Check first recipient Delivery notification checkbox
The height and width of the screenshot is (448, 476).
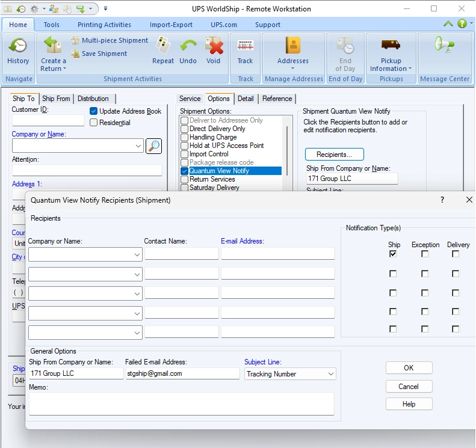pyautogui.click(x=456, y=254)
